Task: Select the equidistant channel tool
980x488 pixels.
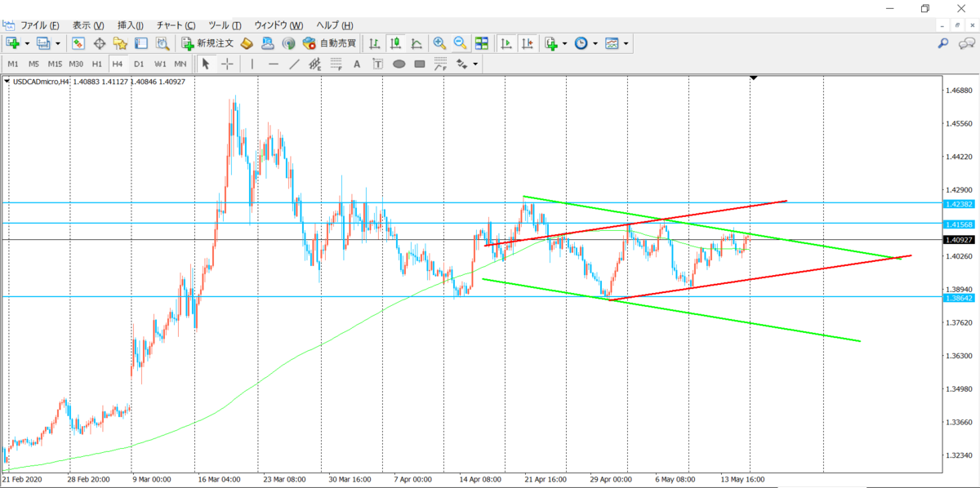Action: [x=315, y=64]
